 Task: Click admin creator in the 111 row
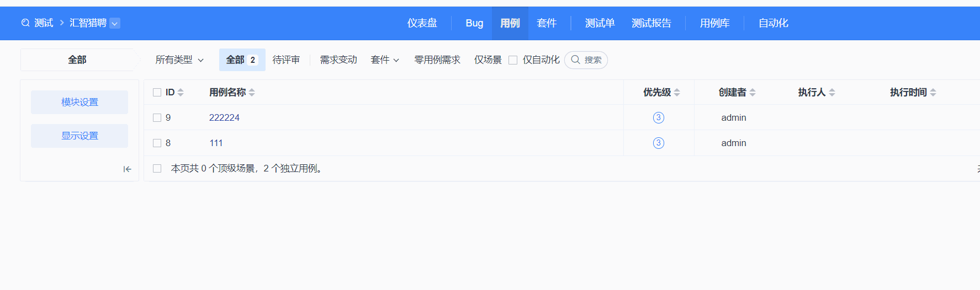[734, 143]
